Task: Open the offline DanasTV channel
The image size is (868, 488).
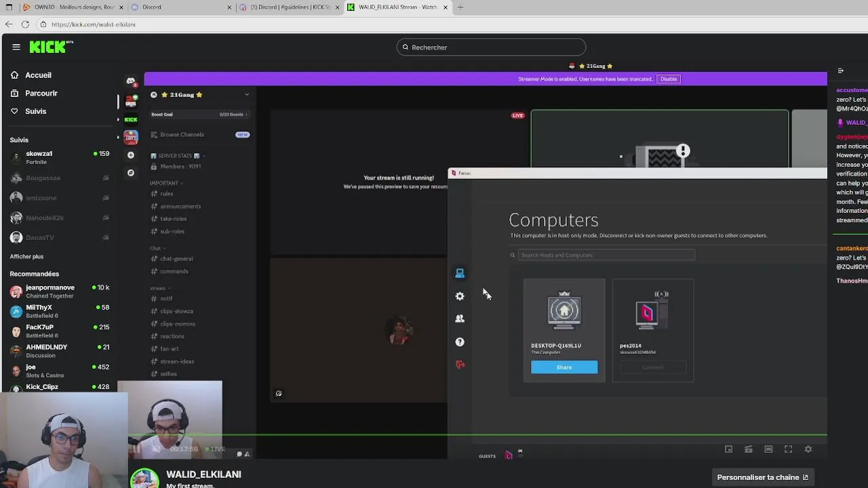Action: [60, 237]
